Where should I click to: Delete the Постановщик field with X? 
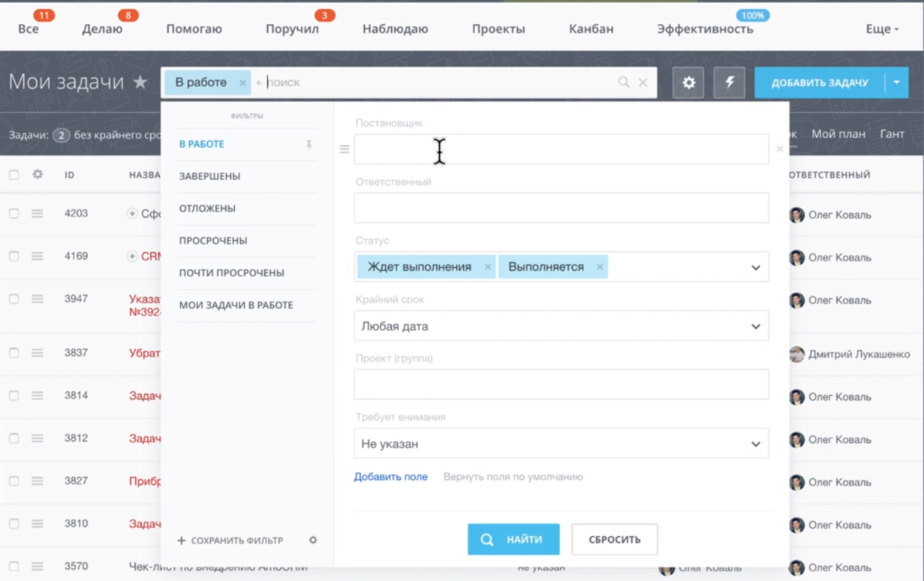point(780,149)
